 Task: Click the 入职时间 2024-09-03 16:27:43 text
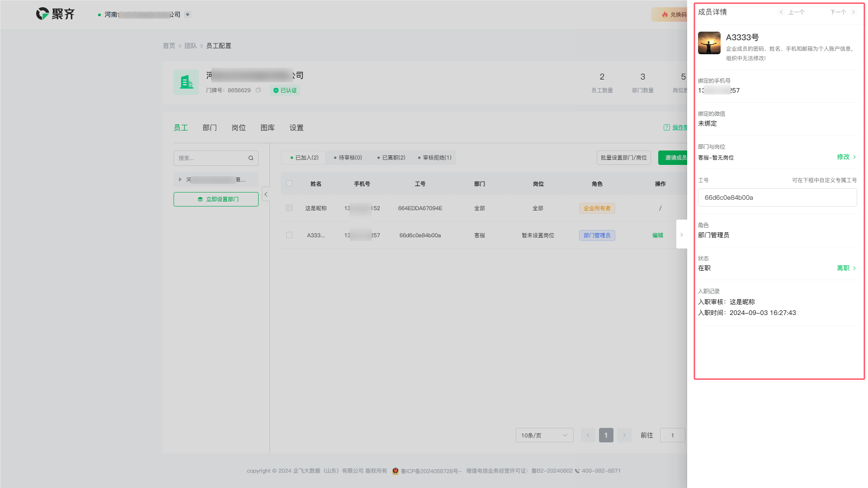coord(747,313)
